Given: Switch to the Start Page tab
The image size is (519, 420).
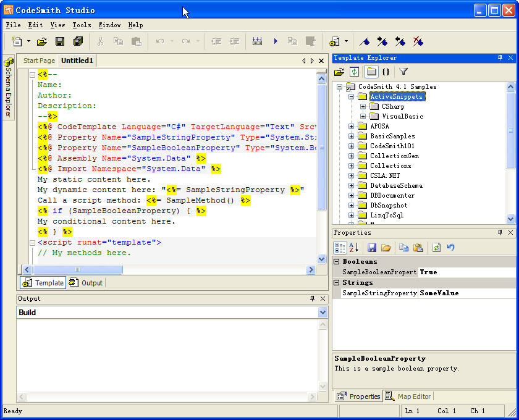Looking at the screenshot, I should tap(39, 61).
